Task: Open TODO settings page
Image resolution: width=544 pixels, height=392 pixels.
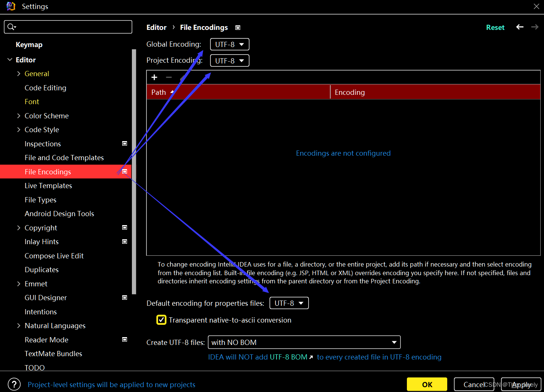Action: click(35, 367)
